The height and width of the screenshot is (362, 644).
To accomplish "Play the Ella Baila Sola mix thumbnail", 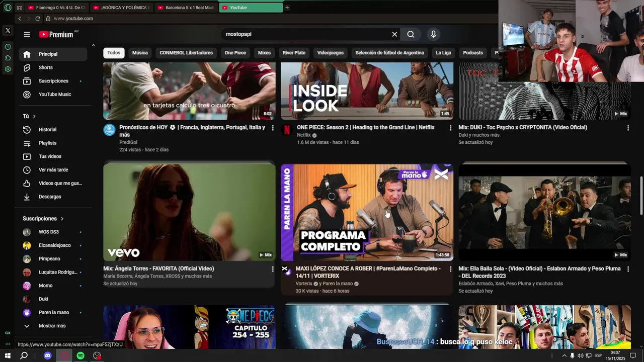I will pyautogui.click(x=544, y=212).
